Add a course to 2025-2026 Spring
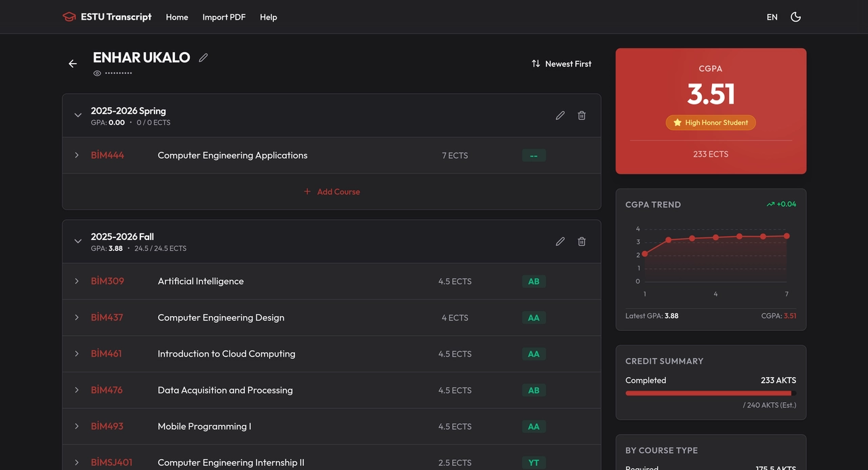The height and width of the screenshot is (470, 868). (x=332, y=191)
